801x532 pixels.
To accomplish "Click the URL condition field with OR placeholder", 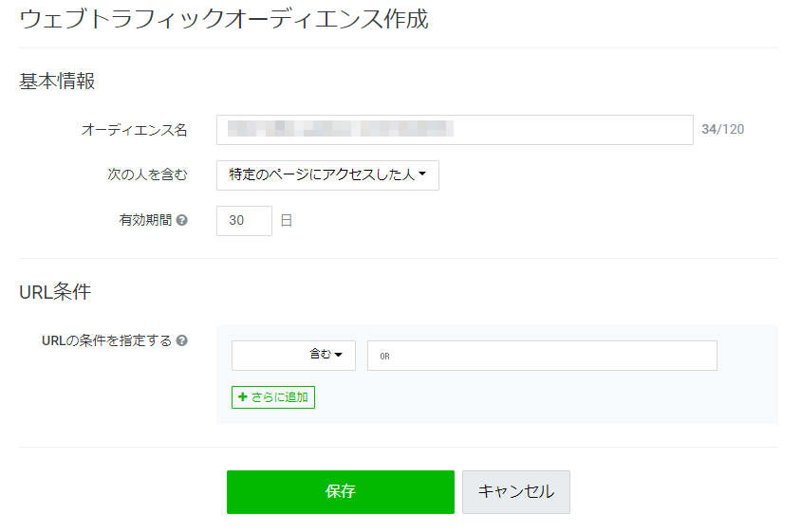I will click(x=542, y=356).
